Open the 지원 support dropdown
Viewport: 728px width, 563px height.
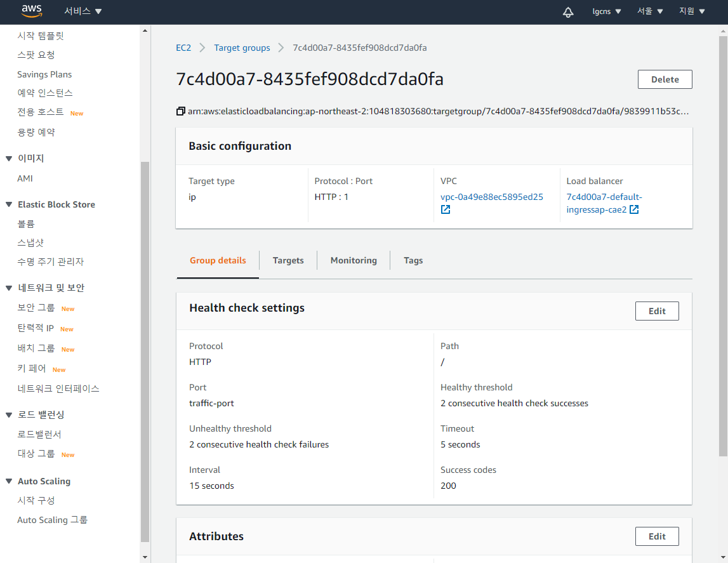(692, 11)
